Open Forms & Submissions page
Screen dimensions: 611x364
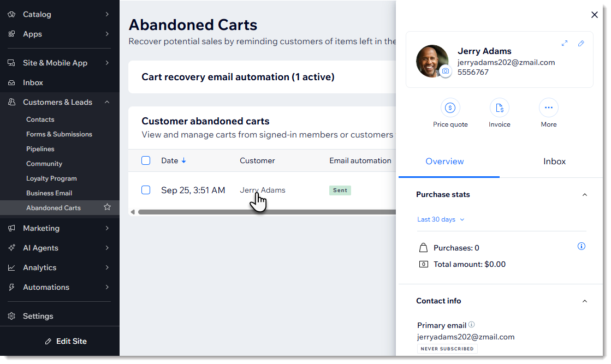59,134
